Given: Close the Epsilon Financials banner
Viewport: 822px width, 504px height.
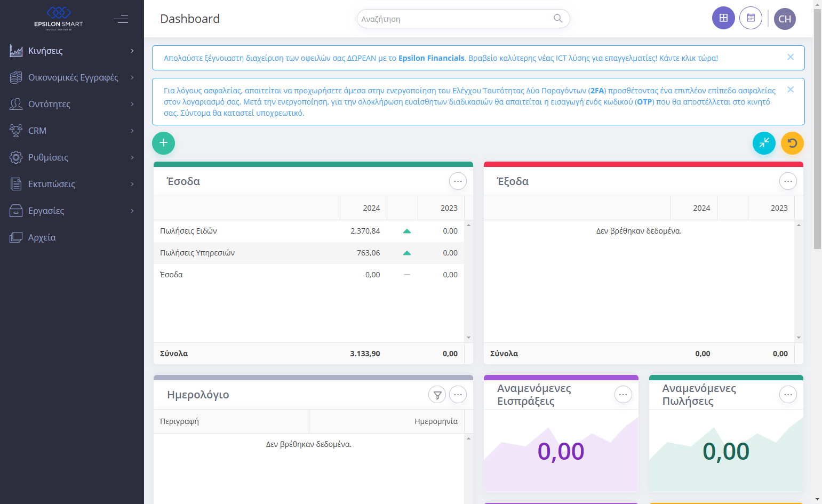Looking at the screenshot, I should (791, 57).
